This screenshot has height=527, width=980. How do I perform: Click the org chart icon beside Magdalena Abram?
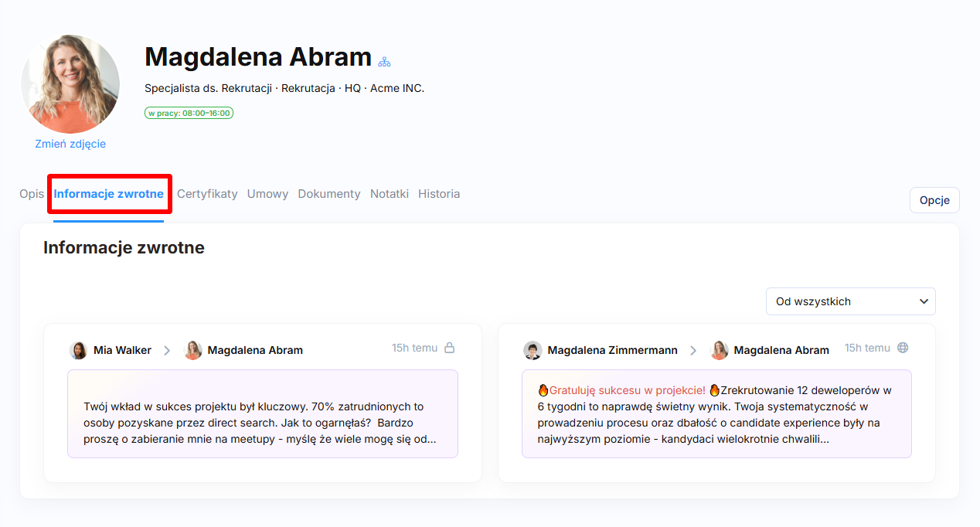[x=384, y=61]
